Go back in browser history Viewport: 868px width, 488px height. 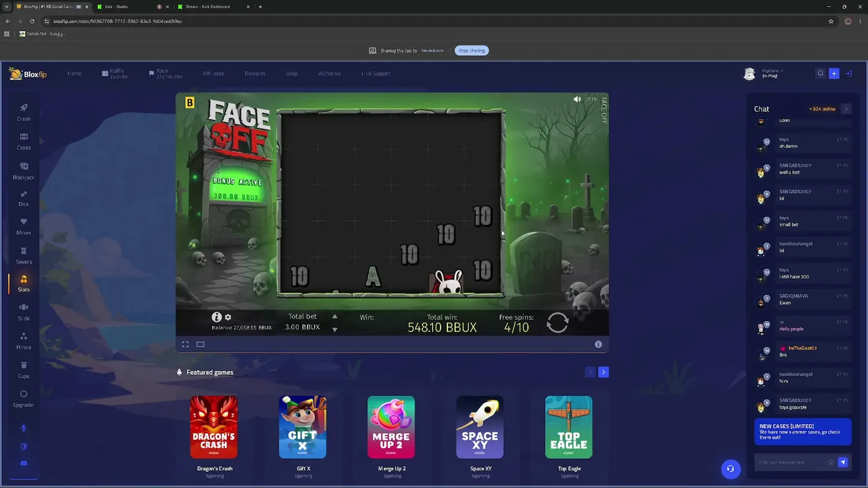[7, 21]
